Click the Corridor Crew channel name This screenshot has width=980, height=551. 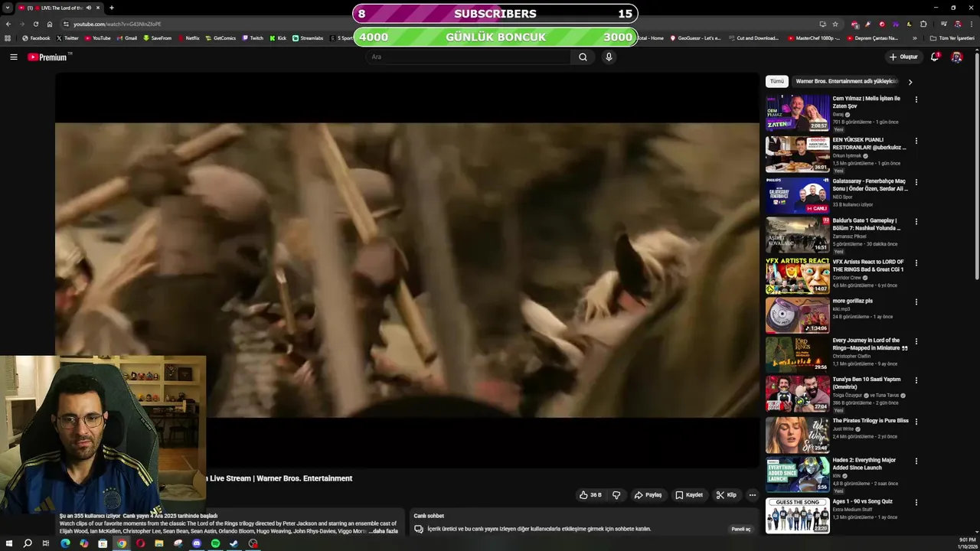coord(848,278)
